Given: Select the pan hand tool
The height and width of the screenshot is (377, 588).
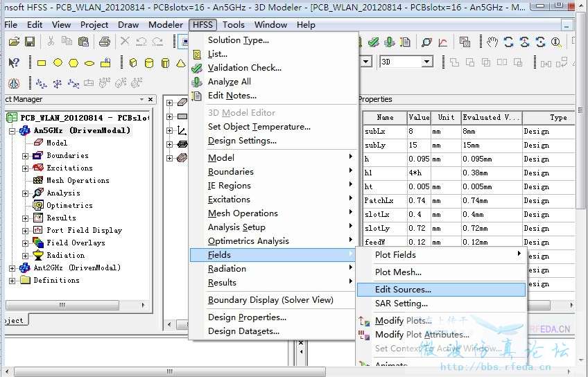Looking at the screenshot, I should [492, 42].
